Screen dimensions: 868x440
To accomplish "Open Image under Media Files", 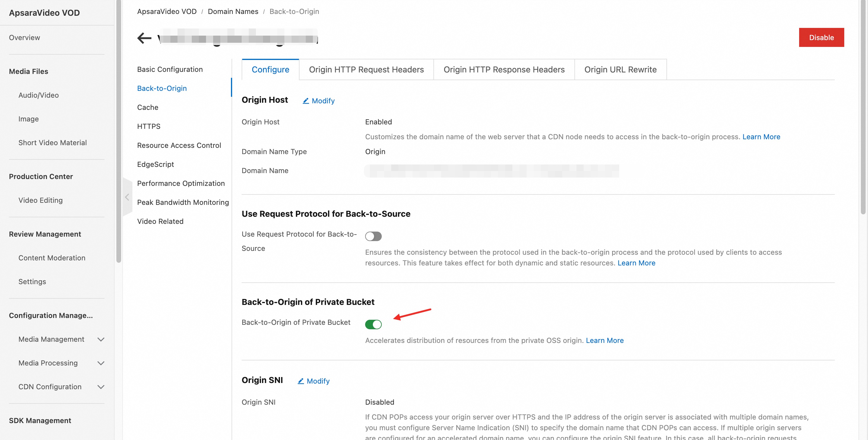I will [28, 119].
